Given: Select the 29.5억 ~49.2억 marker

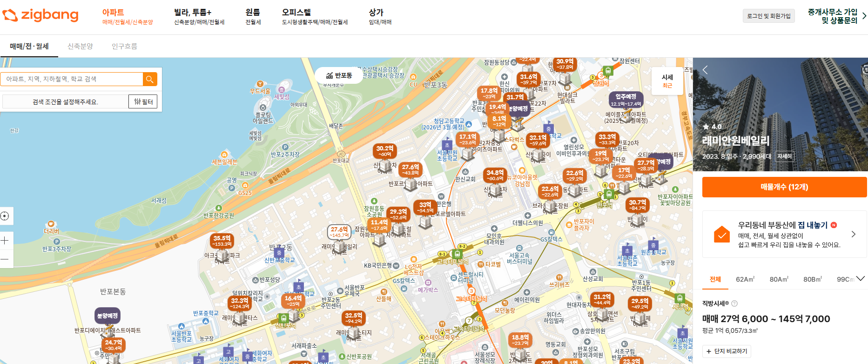Looking at the screenshot, I should (x=640, y=303).
